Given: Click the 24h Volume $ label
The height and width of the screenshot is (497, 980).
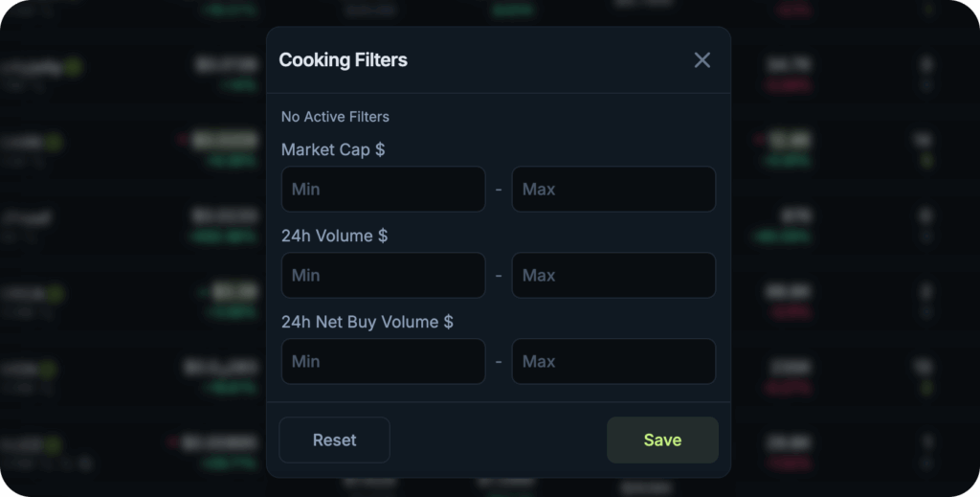Looking at the screenshot, I should click(x=334, y=236).
